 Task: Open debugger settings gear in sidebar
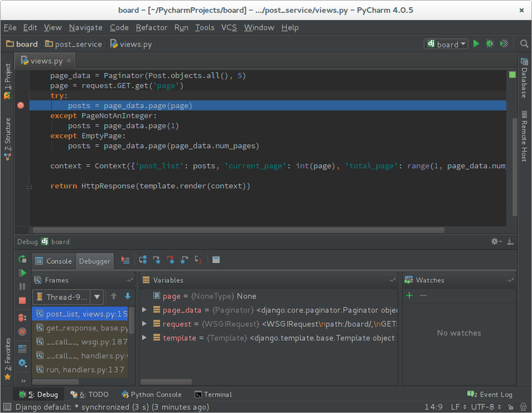22,363
